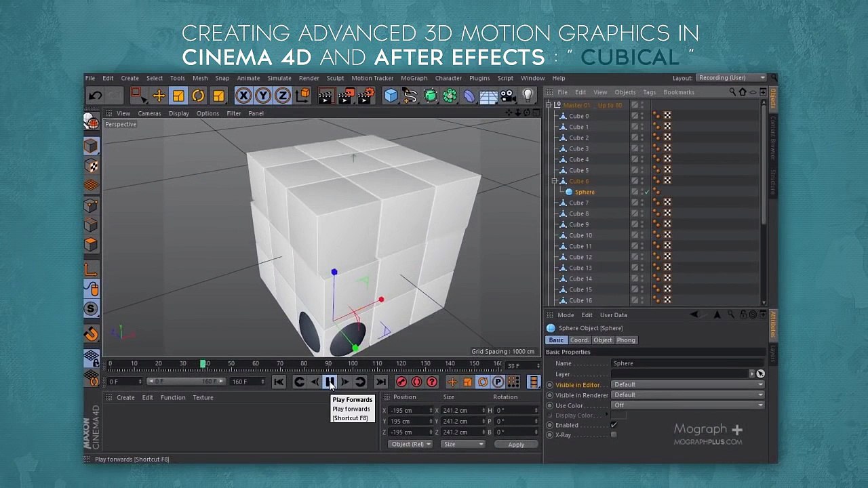This screenshot has width=868, height=488.
Task: Open Object Manager Bookmarks menu
Action: point(679,92)
